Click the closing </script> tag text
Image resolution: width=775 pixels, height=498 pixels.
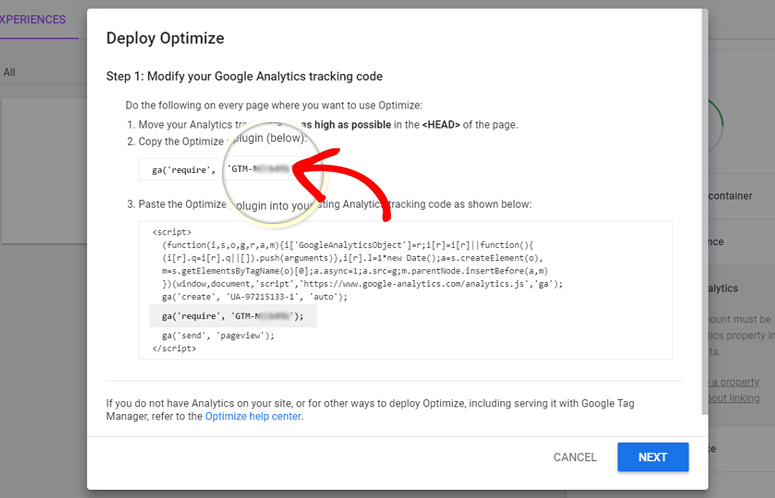coord(174,348)
